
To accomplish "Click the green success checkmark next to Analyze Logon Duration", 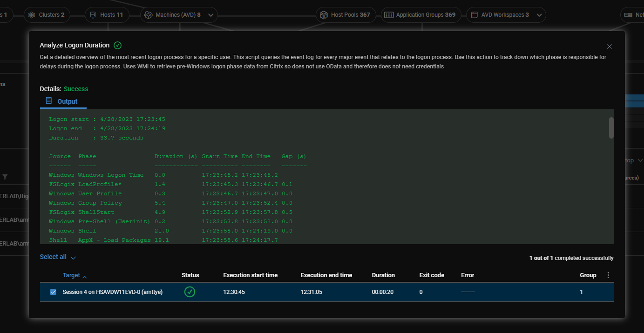I will tap(117, 45).
